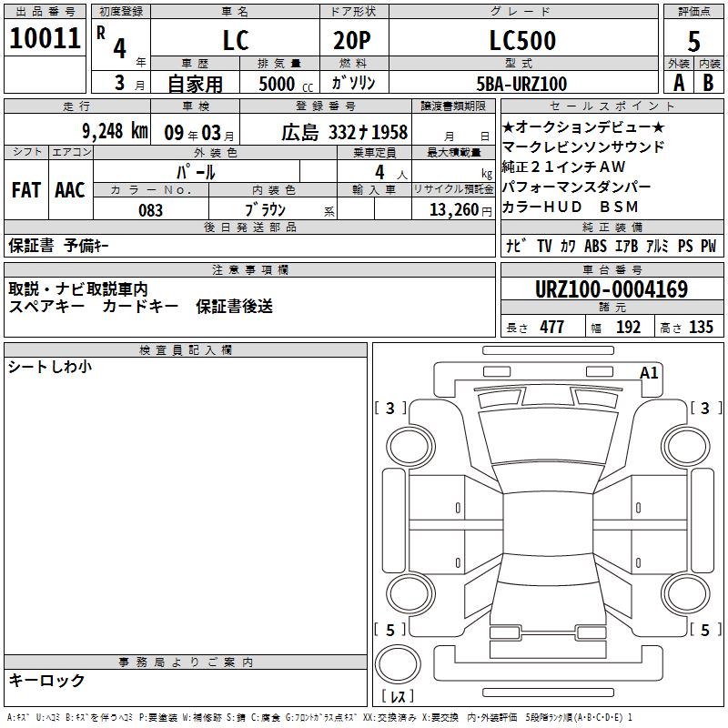
Task: Click the mileage value 9,248 km
Action: 115,131
